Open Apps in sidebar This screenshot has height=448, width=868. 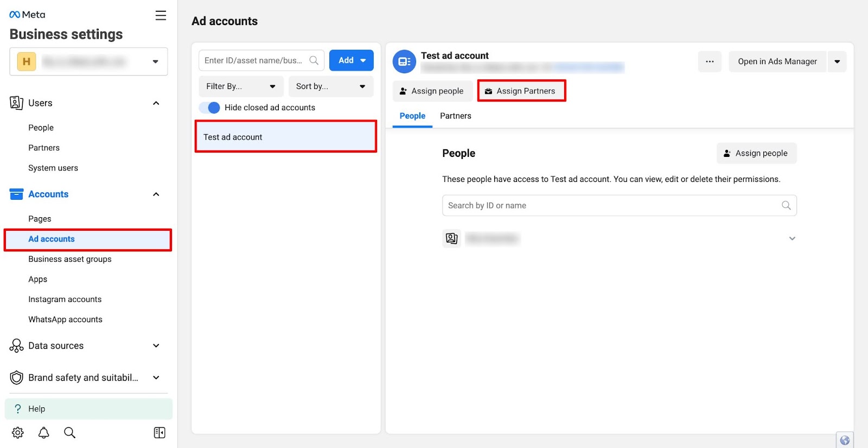(38, 279)
